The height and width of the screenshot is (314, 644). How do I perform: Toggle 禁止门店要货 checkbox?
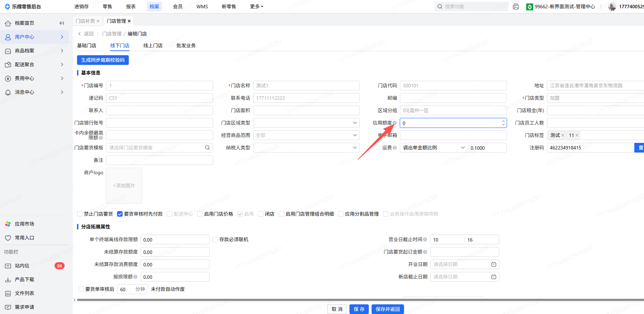tap(80, 214)
